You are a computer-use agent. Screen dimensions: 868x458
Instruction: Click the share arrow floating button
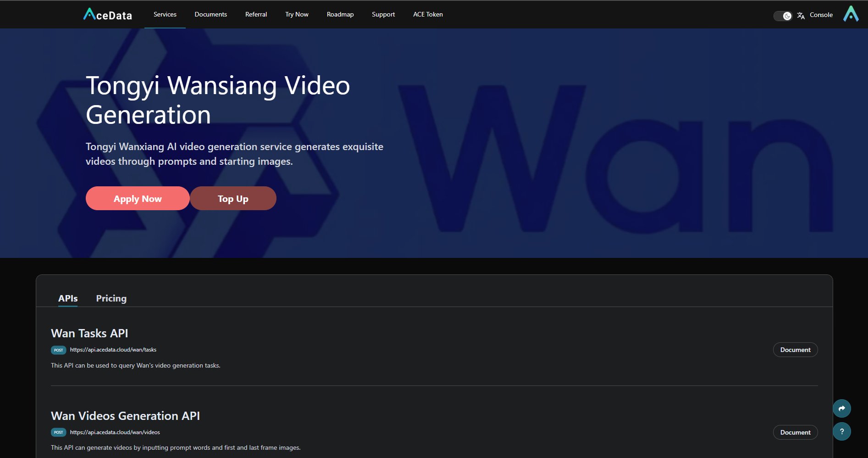click(842, 408)
